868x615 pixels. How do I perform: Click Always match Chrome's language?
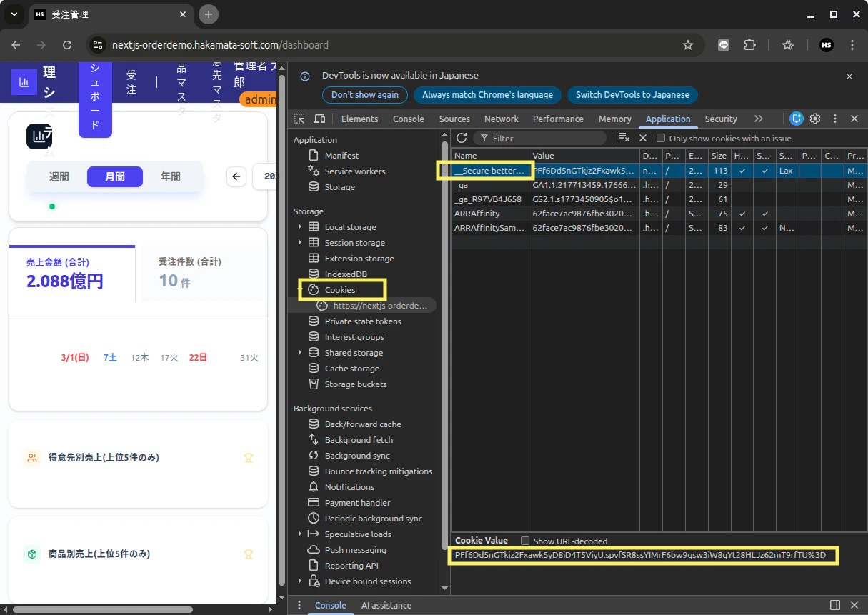tap(487, 95)
